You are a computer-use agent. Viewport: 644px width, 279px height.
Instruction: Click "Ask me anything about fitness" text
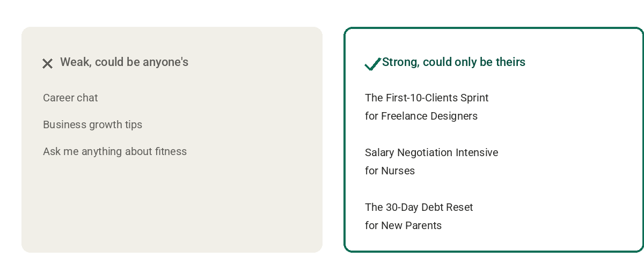pyautogui.click(x=115, y=151)
